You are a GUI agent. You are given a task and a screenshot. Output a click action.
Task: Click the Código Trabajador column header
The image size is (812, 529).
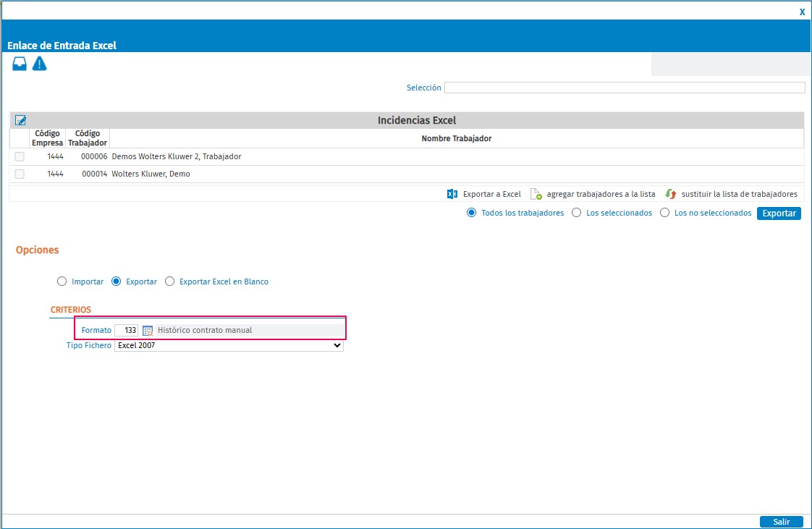point(88,138)
